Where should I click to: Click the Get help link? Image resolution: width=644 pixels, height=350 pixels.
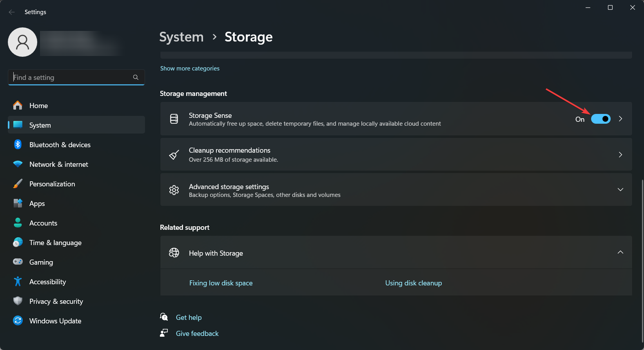coord(189,317)
